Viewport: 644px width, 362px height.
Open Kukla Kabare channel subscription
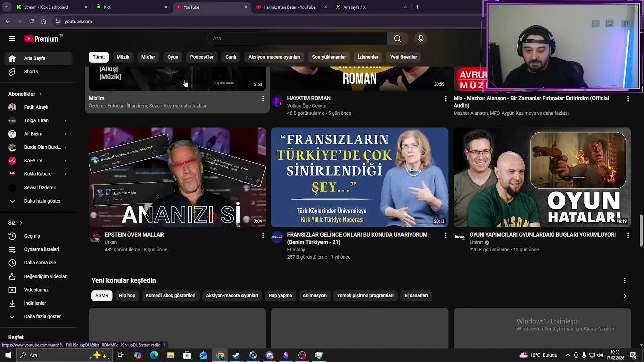click(x=39, y=174)
